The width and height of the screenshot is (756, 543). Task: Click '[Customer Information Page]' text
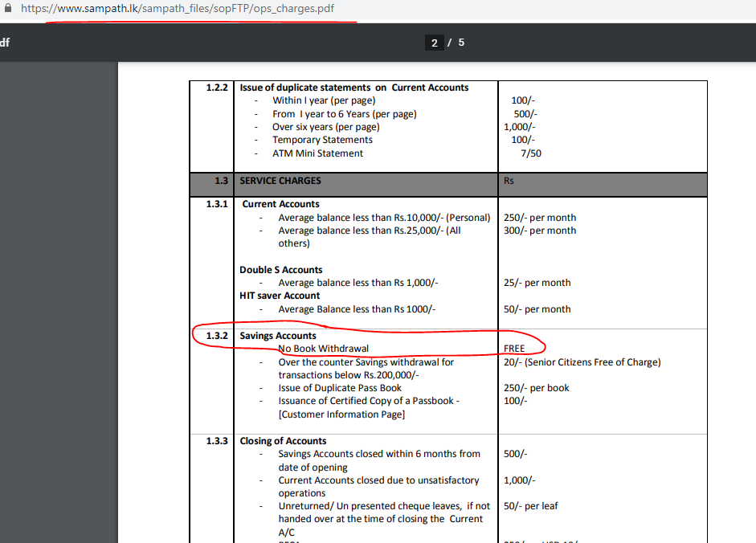click(x=341, y=414)
